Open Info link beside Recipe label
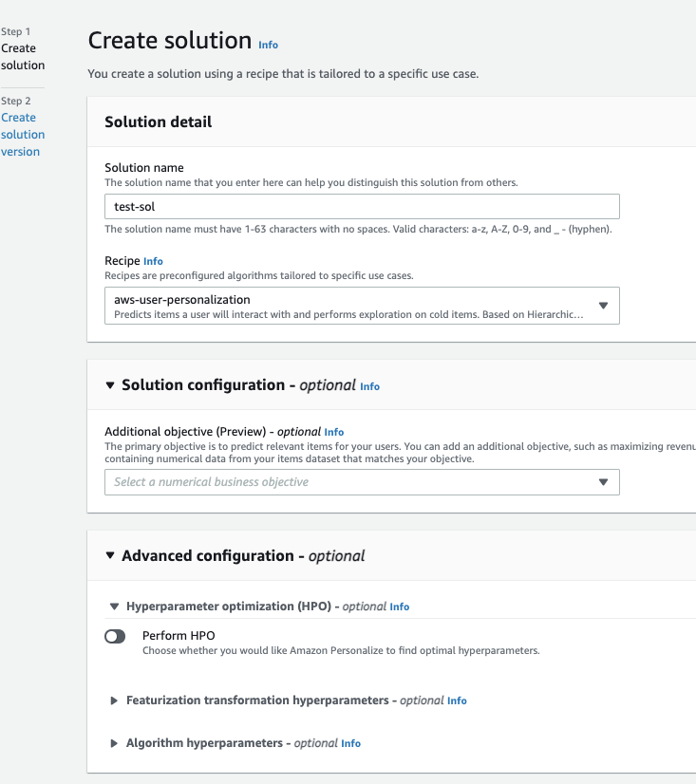 153,261
